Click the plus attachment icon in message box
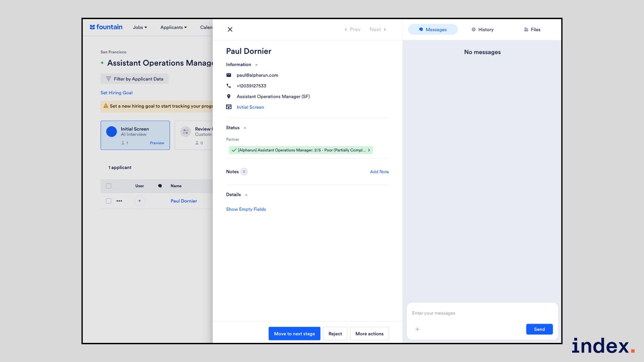The width and height of the screenshot is (644, 362). tap(417, 329)
